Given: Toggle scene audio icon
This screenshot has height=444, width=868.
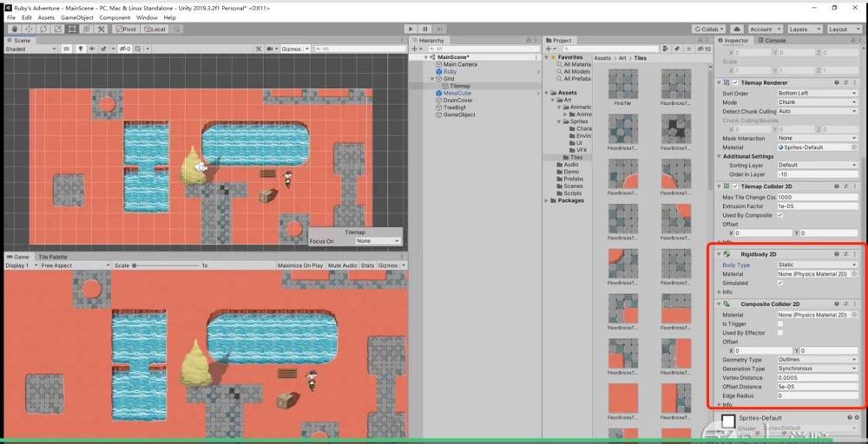Looking at the screenshot, I should point(92,49).
